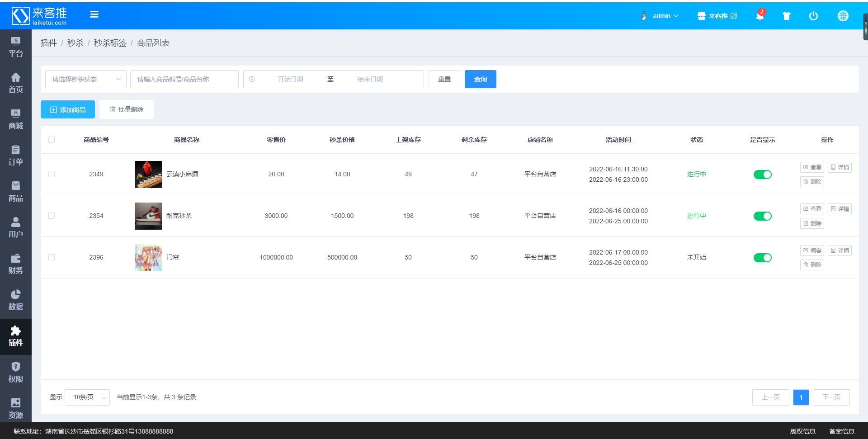Go to 首页 in sidebar
Screen dimensions: 868x439
pos(16,83)
